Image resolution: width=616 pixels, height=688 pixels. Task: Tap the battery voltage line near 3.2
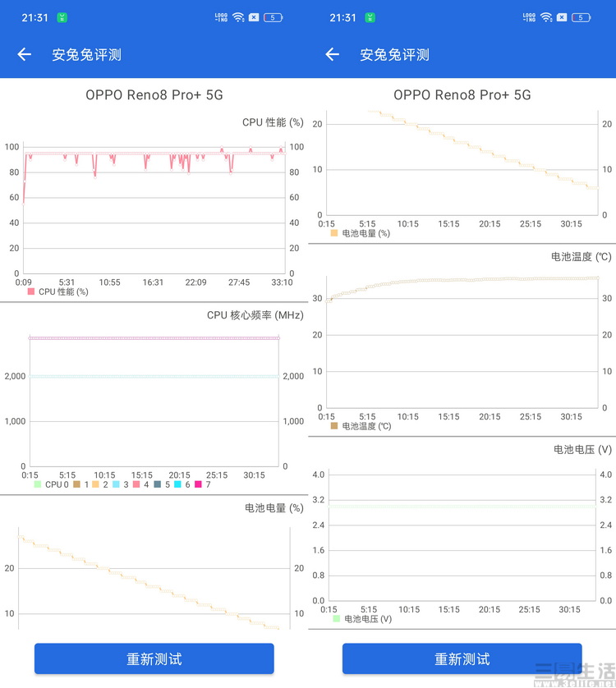tap(462, 507)
